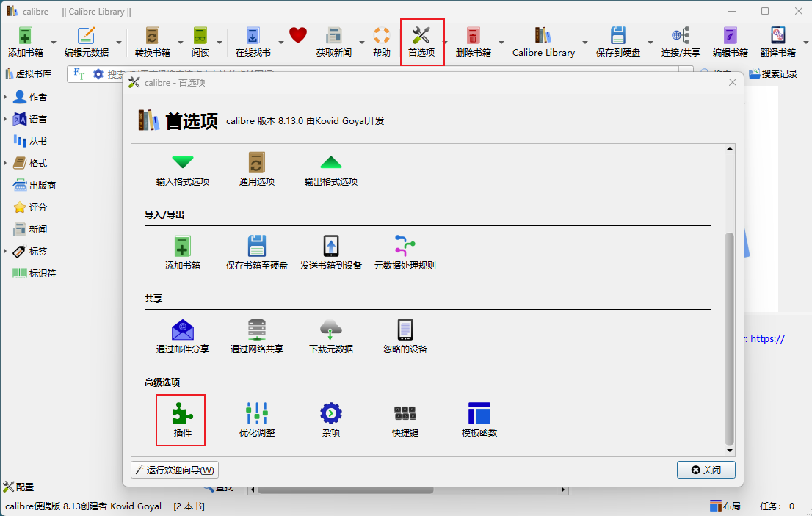Open 元数据处理规则 settings

click(x=405, y=252)
